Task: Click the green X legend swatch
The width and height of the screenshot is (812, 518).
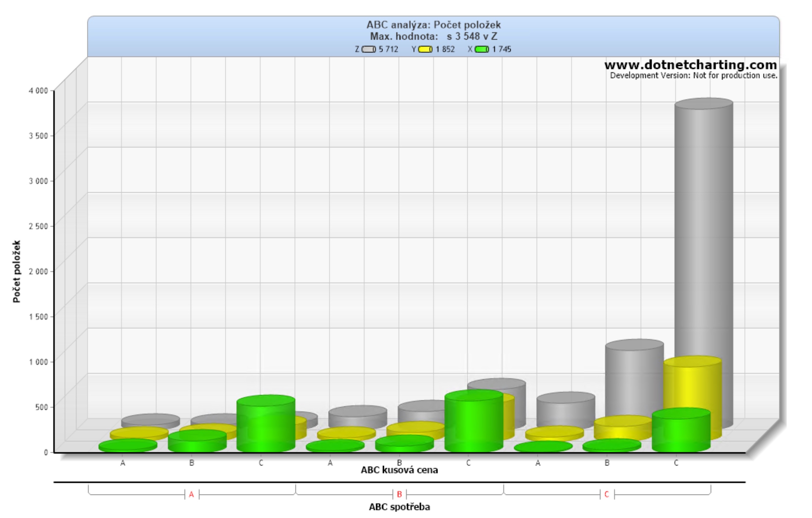Action: [x=482, y=49]
